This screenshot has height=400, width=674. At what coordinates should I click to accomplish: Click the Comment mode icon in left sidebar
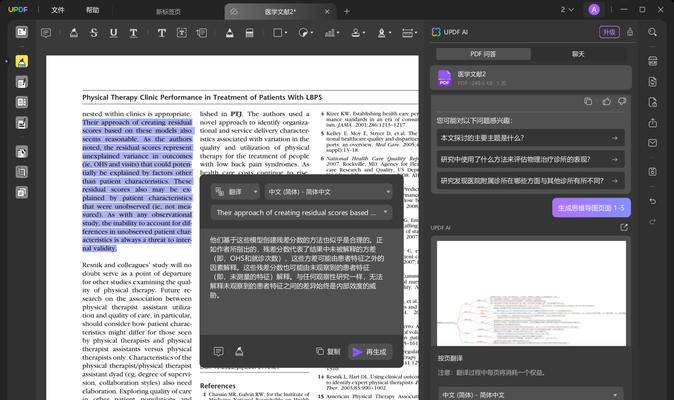[21, 61]
